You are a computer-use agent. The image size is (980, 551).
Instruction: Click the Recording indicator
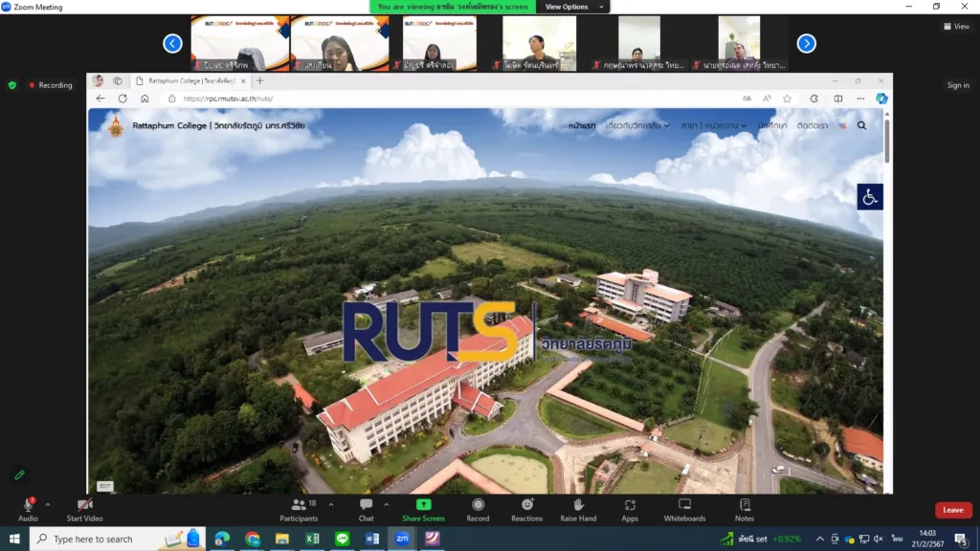click(x=51, y=85)
